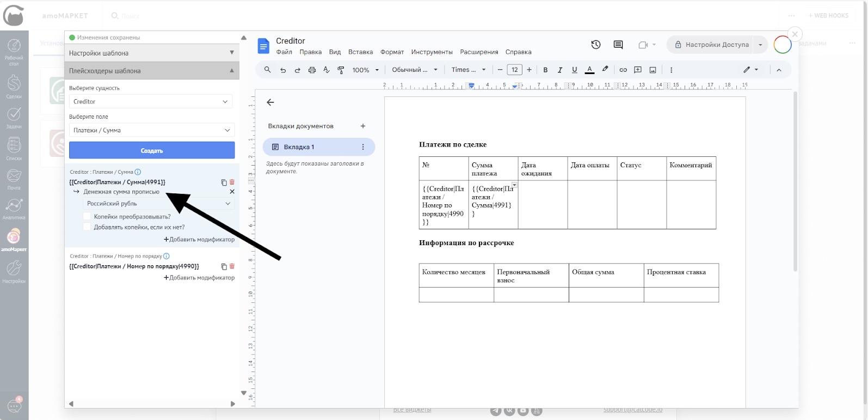Add comment icon in Docs toolbar
Screen dimensions: 868x420
coord(638,70)
